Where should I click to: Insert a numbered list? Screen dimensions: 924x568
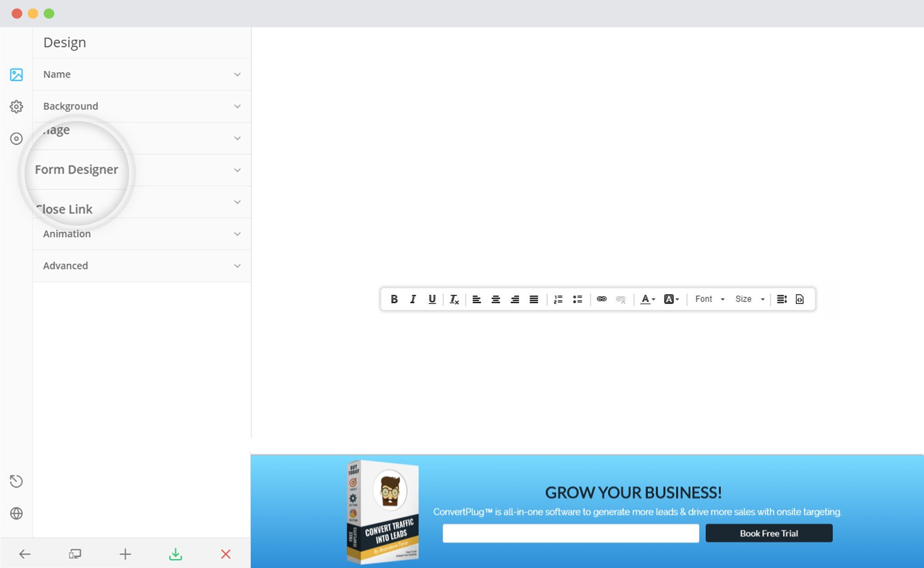point(559,299)
